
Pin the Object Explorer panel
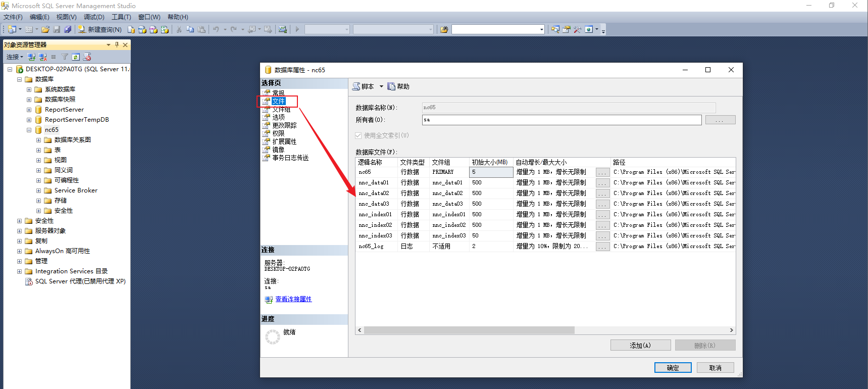117,44
